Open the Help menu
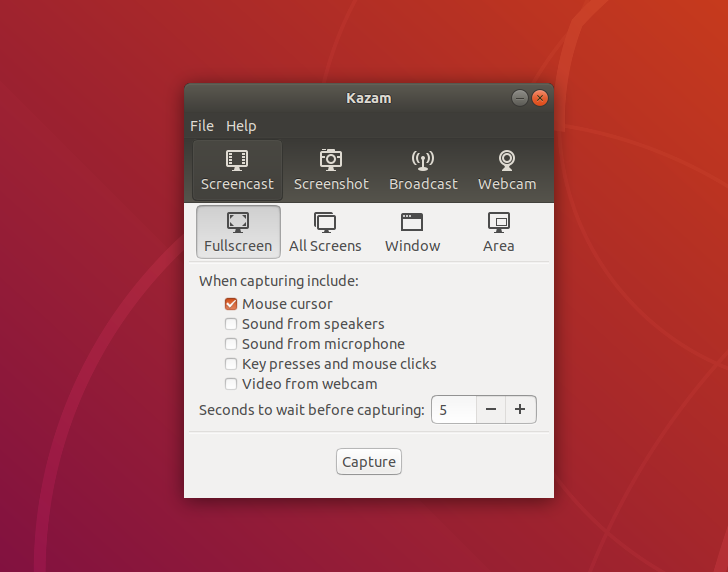728x572 pixels. [x=241, y=126]
